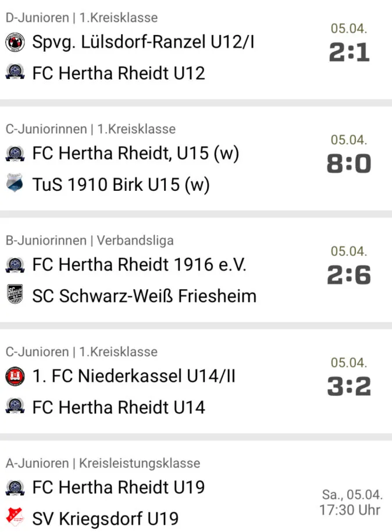Click the FC Hertha Rheidt U15 (w) crest
392x532 pixels.
[15, 153]
